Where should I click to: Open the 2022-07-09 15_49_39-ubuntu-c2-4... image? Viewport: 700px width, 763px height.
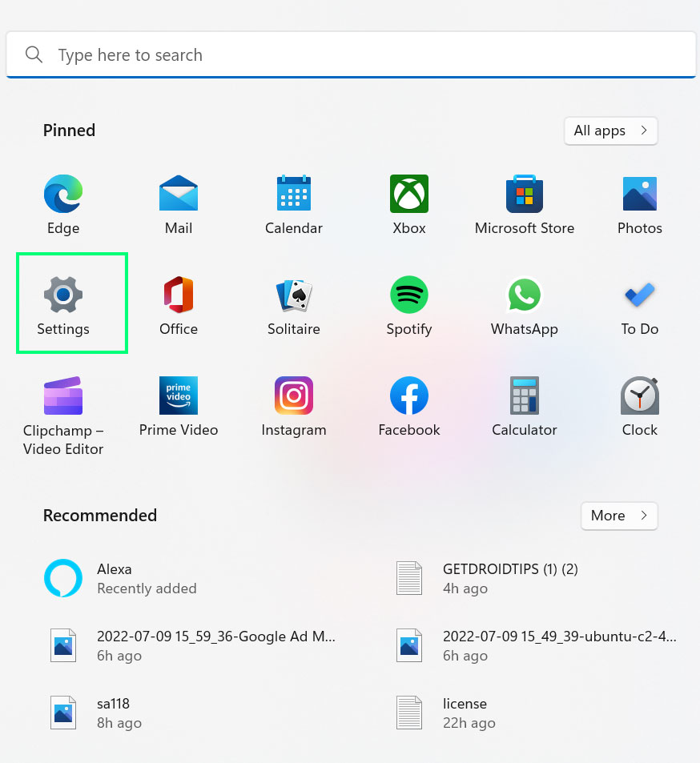coord(536,645)
